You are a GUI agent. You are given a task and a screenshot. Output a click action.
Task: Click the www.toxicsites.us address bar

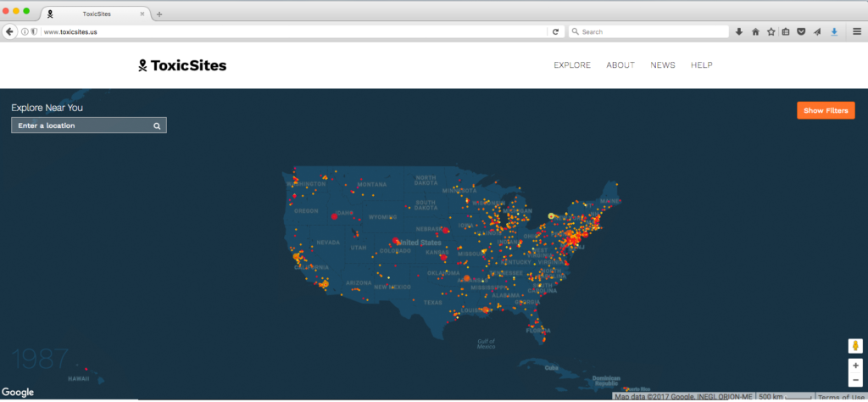click(293, 32)
